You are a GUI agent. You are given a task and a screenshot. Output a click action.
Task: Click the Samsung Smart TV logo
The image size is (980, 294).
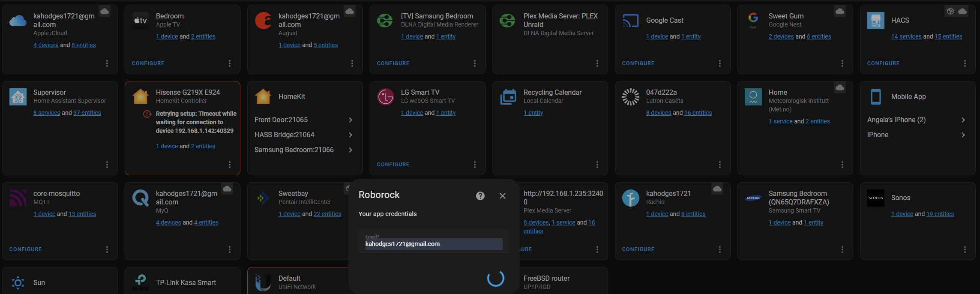click(x=753, y=198)
